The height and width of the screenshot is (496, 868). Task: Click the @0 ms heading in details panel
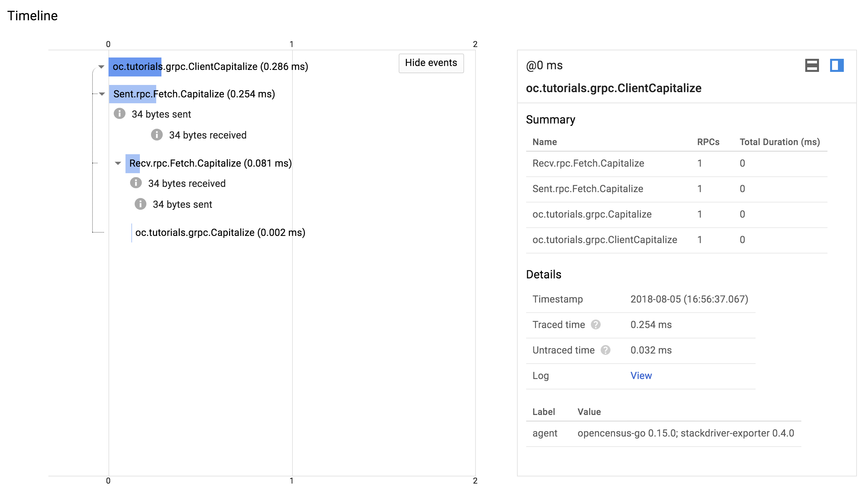coord(544,65)
